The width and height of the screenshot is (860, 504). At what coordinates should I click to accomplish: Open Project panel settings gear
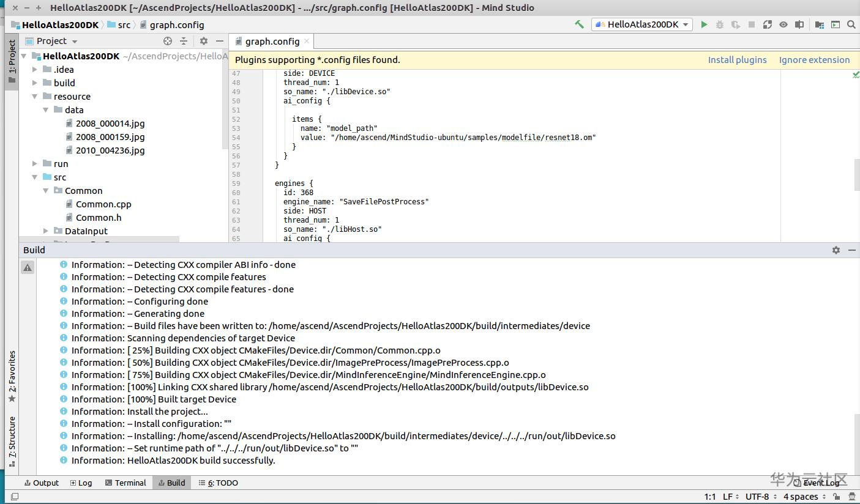(204, 41)
